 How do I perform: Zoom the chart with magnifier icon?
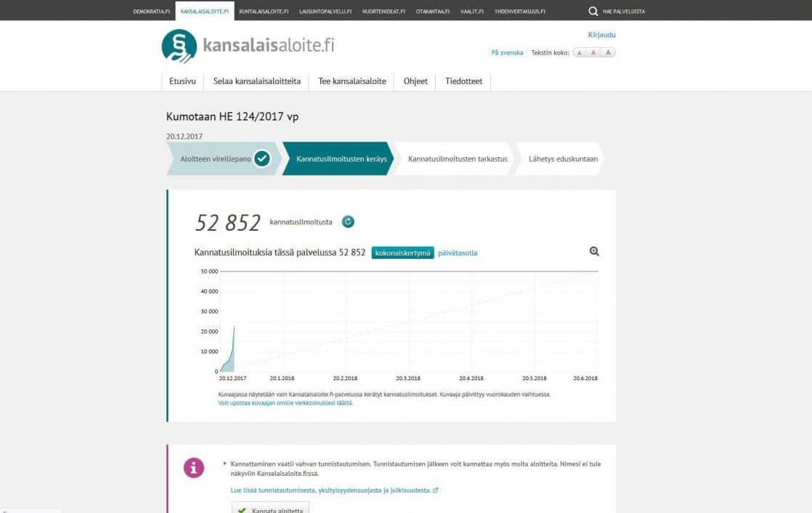pos(594,252)
